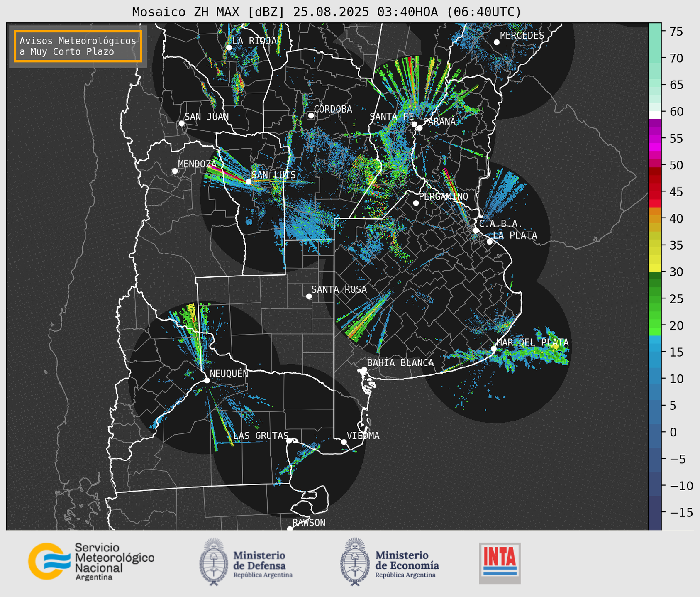
Task: Click the Rawson city marker dot
Action: tap(290, 529)
